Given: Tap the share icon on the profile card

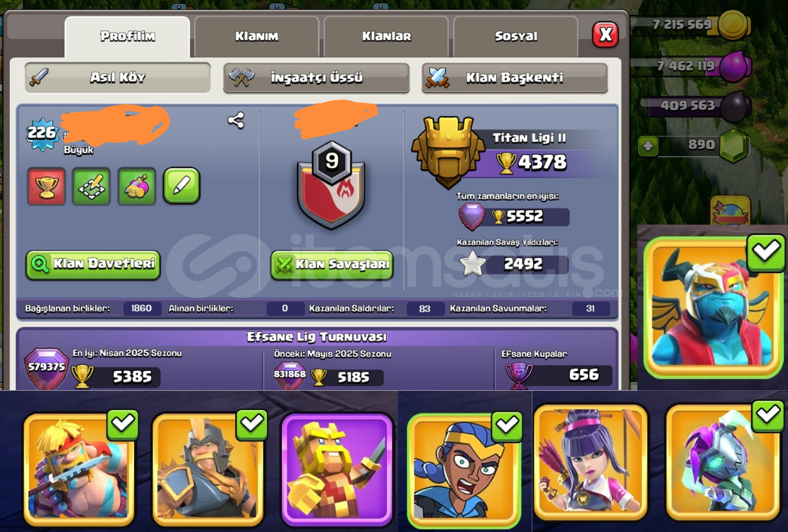Looking at the screenshot, I should [x=236, y=121].
